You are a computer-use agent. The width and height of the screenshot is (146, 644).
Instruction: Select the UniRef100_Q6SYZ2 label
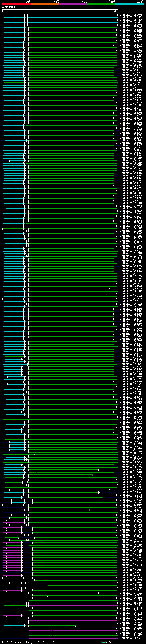(131, 47)
